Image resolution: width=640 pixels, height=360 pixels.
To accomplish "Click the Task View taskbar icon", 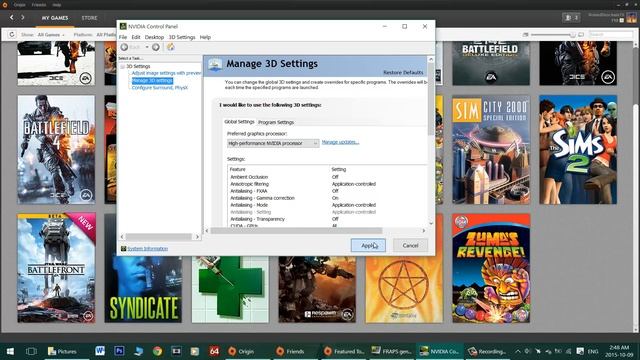I will [x=31, y=351].
